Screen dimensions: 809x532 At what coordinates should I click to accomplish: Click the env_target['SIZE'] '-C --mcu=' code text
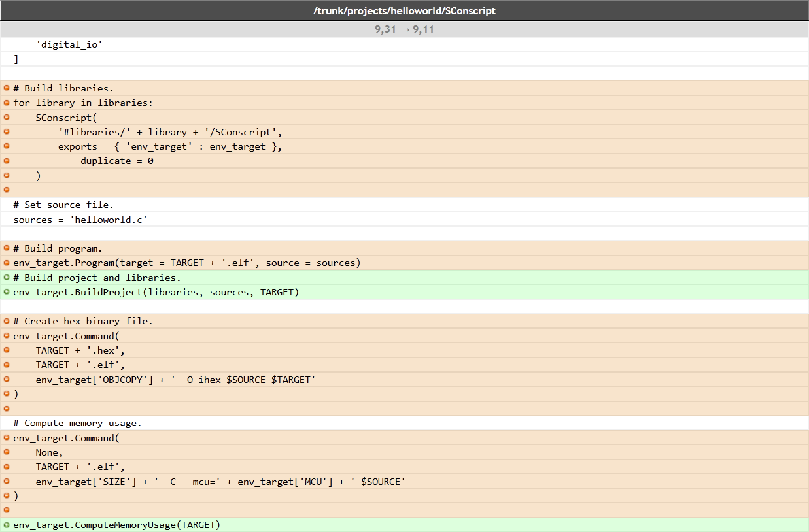[x=221, y=482]
